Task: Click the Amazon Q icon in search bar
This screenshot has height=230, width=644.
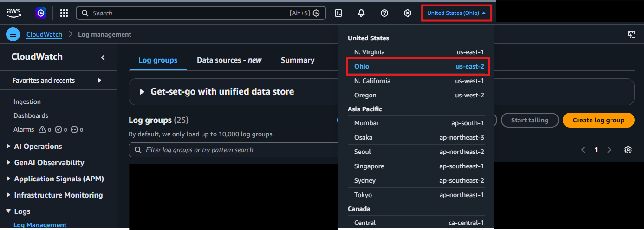Action: [317, 13]
